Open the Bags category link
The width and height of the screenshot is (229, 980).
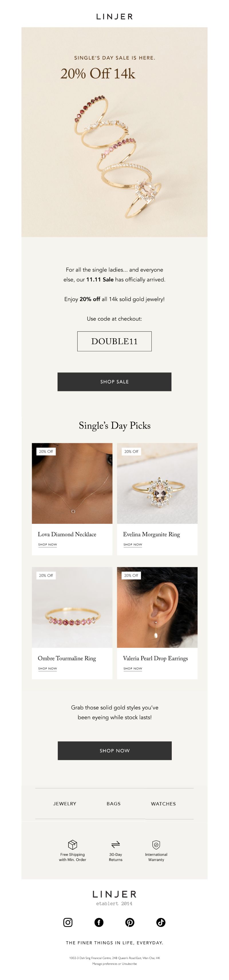114,804
